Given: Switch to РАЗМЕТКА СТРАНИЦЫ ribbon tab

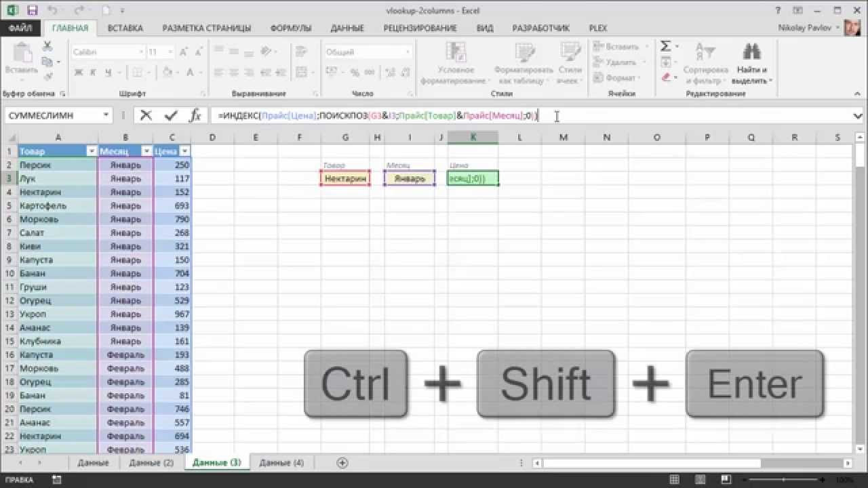Looking at the screenshot, I should coord(207,28).
